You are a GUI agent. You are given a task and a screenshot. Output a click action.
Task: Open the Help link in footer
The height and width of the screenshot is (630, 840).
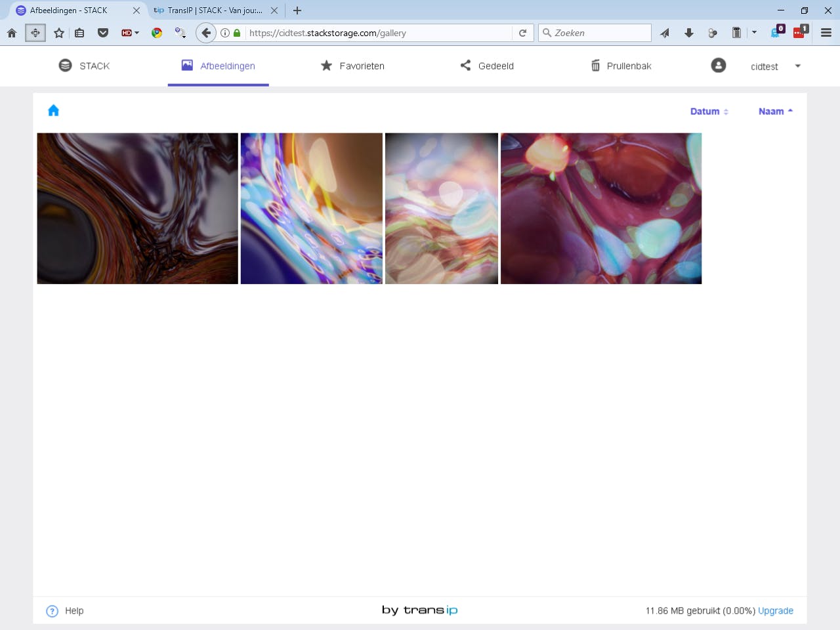click(x=74, y=611)
